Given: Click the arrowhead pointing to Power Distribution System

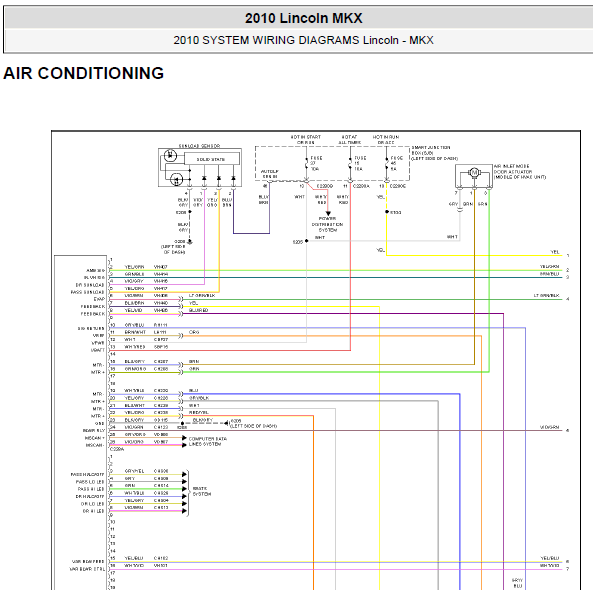Looking at the screenshot, I should click(328, 214).
